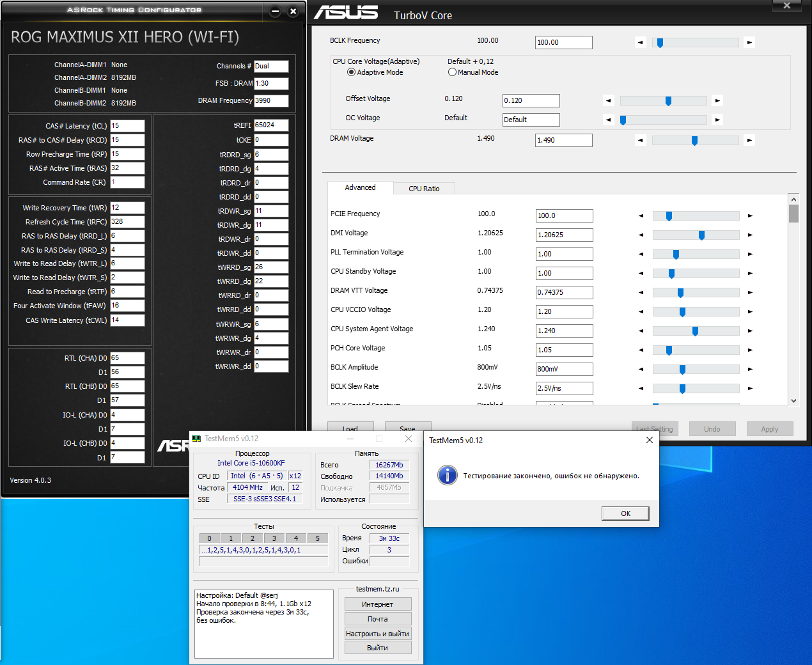Raise CPU System Agent Voltage with right arrow
812x665 pixels.
click(750, 331)
